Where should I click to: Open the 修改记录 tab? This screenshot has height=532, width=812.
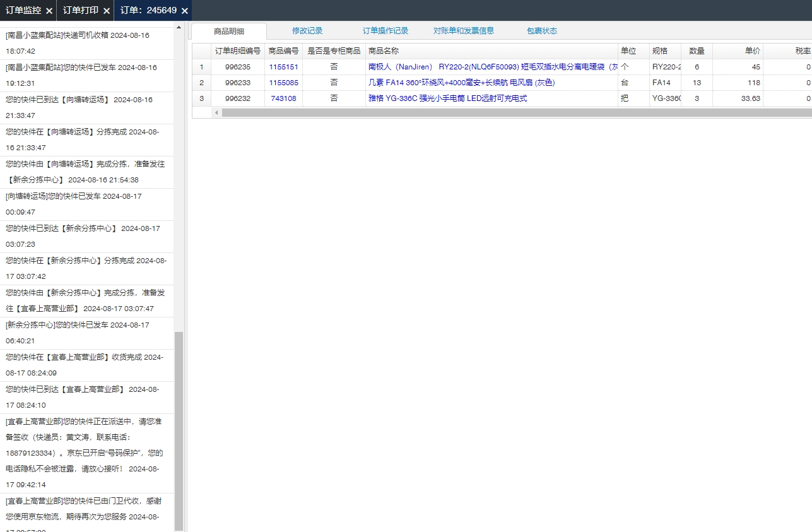coord(307,30)
